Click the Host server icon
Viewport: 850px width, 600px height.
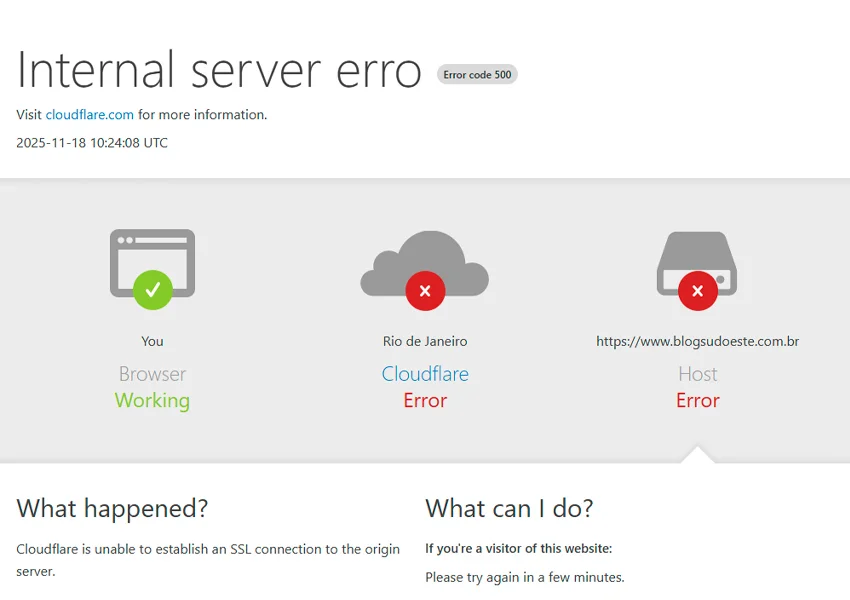697,262
